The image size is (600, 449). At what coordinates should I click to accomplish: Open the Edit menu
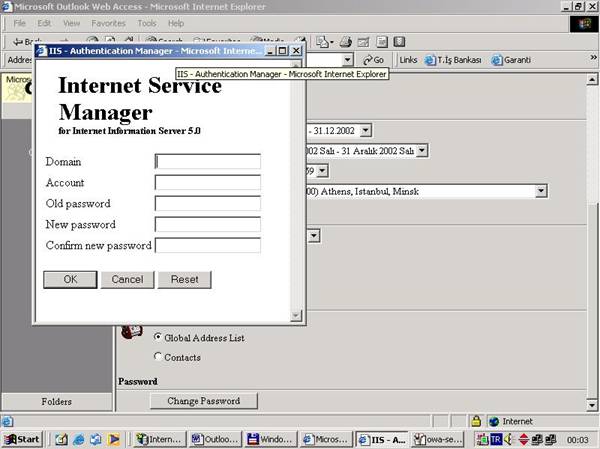click(44, 23)
